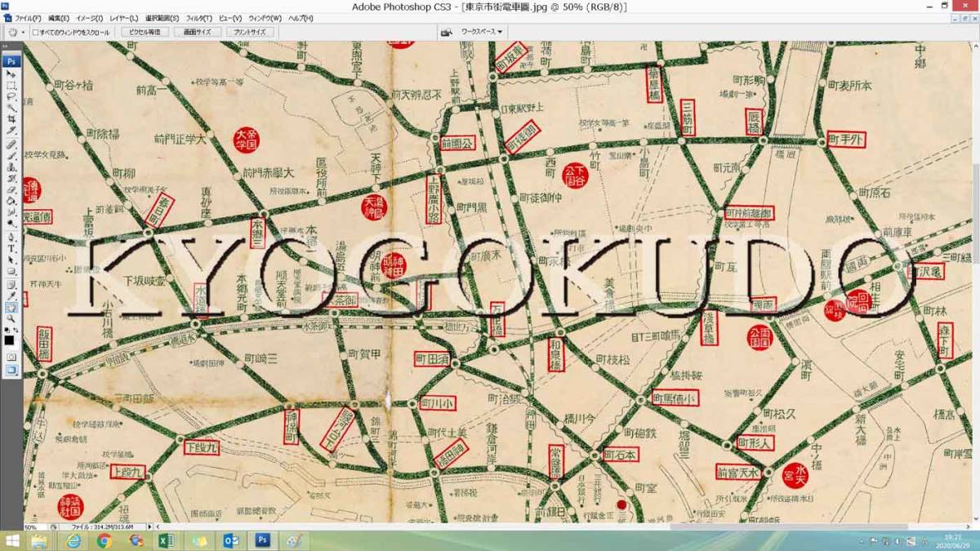Screen dimensions: 980x551
Task: Click the taskbar clock showing 19:21
Action: [953, 541]
